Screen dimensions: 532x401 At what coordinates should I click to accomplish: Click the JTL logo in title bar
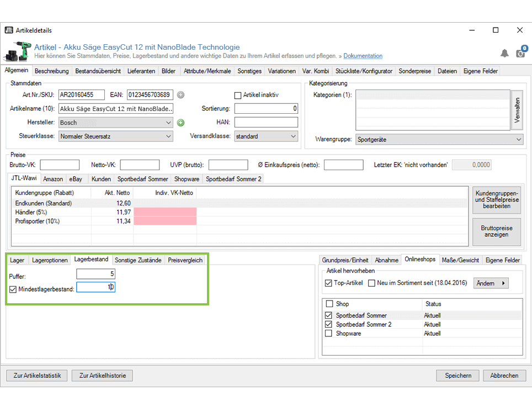(x=9, y=30)
